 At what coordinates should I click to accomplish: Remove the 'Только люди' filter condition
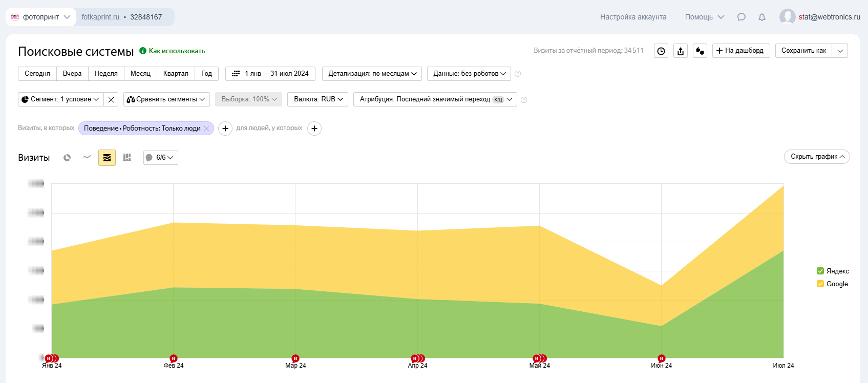tap(206, 129)
